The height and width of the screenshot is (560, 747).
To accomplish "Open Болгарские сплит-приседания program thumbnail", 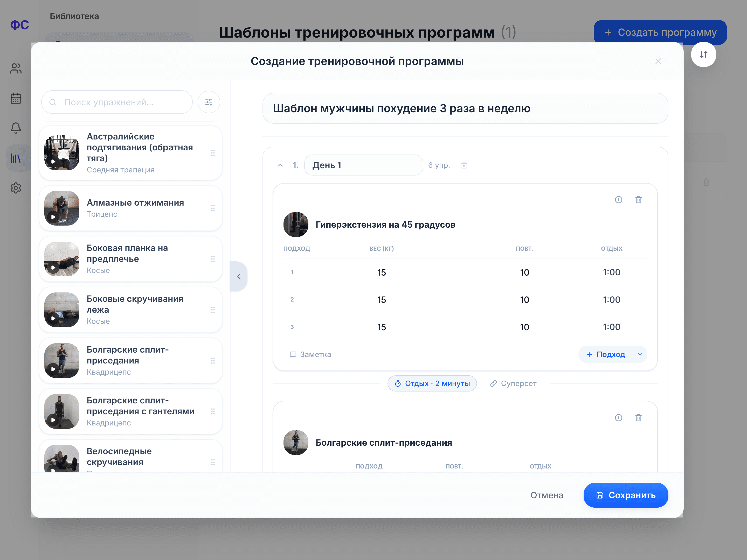I will point(296,443).
